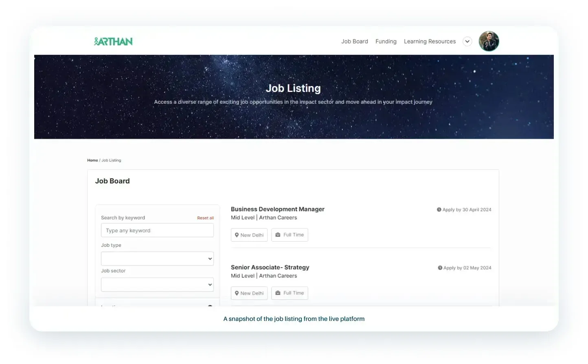Click location pin icon on Senior Associate- Strategy
The width and height of the screenshot is (588, 364).
(237, 293)
